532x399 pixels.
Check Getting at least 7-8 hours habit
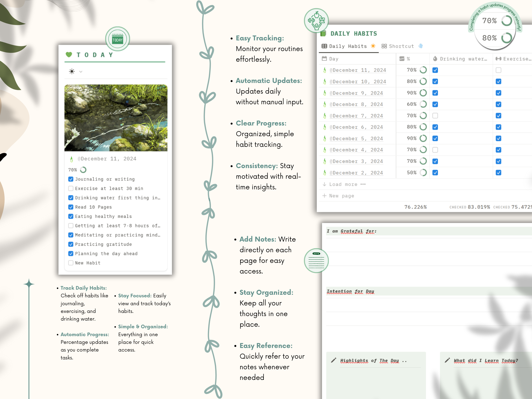click(x=71, y=226)
